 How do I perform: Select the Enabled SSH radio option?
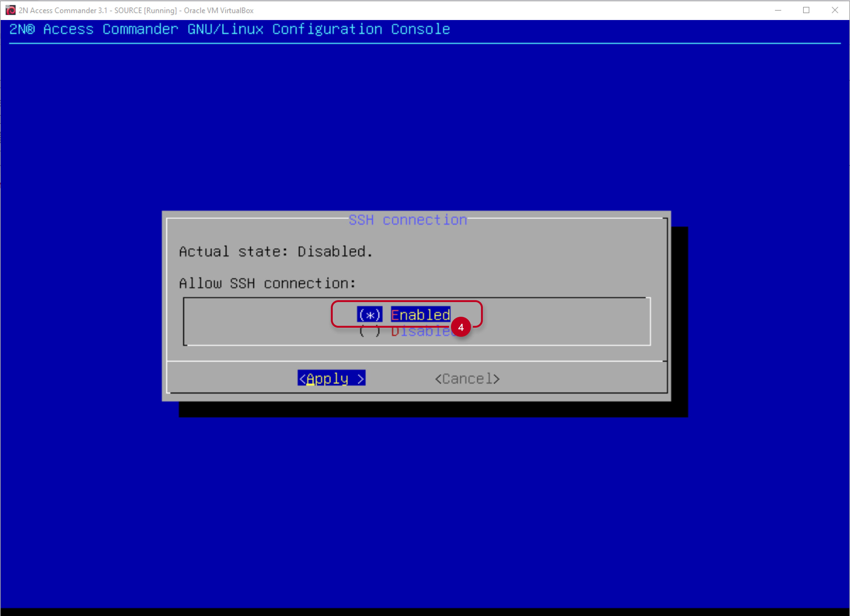404,314
